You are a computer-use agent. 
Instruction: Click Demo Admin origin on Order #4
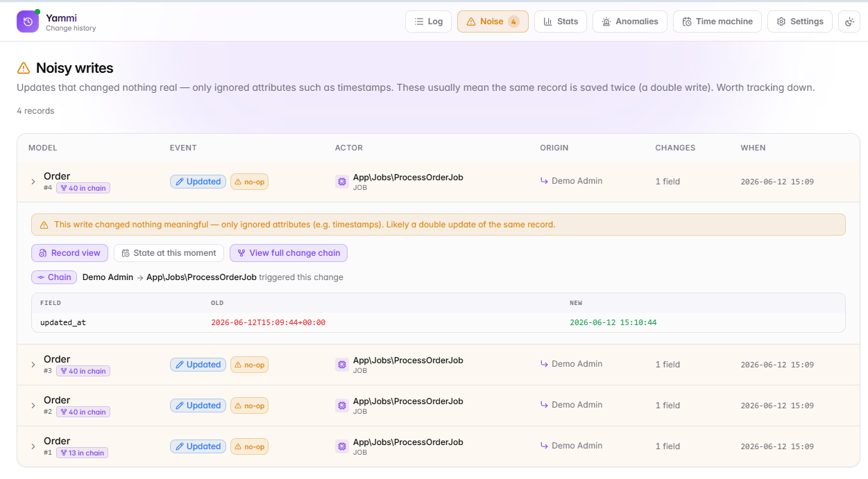tap(577, 181)
